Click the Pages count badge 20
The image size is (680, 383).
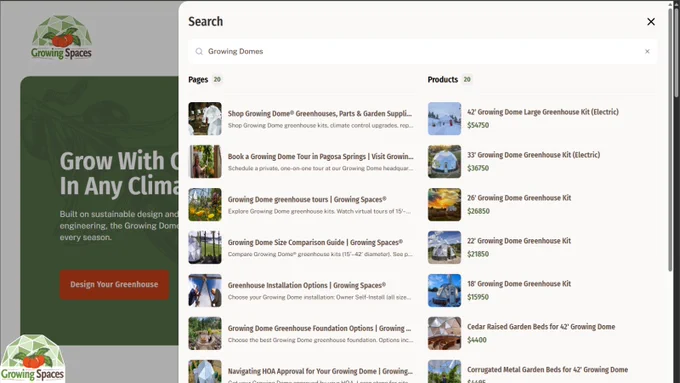(x=217, y=79)
